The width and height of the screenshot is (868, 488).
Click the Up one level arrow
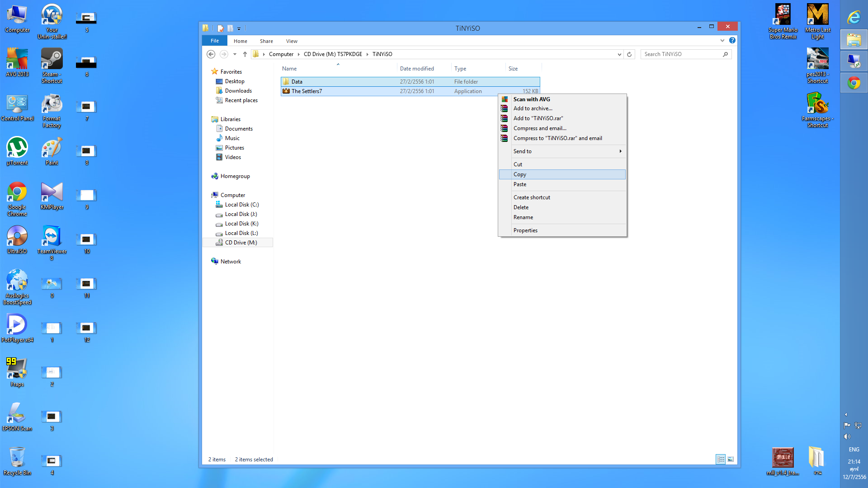[245, 54]
